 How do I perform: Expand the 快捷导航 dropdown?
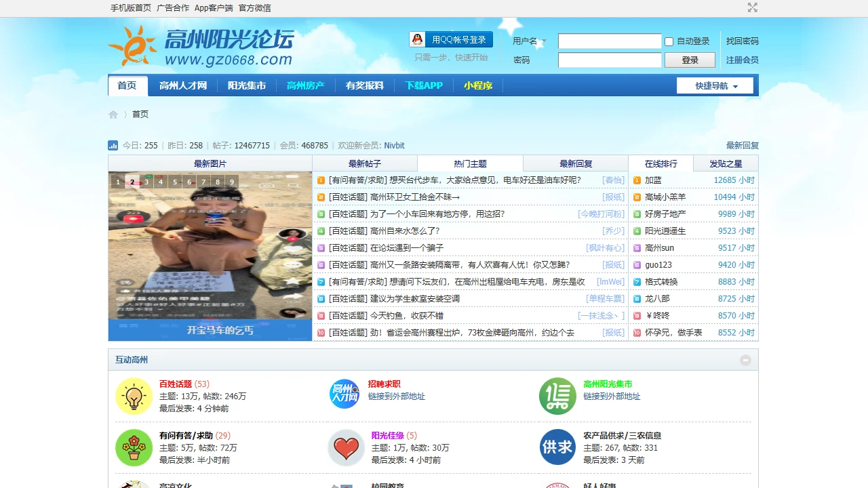(x=715, y=85)
